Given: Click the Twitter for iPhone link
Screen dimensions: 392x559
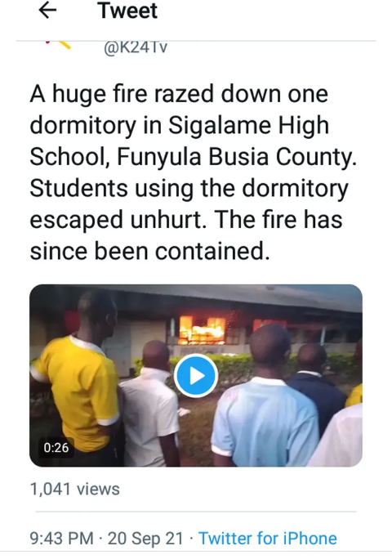Looking at the screenshot, I should pyautogui.click(x=267, y=539).
